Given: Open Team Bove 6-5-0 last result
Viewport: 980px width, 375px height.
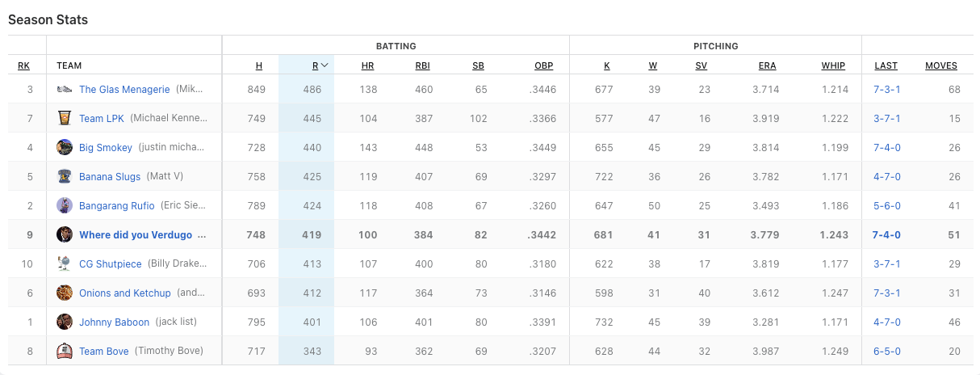Looking at the screenshot, I should coord(886,352).
